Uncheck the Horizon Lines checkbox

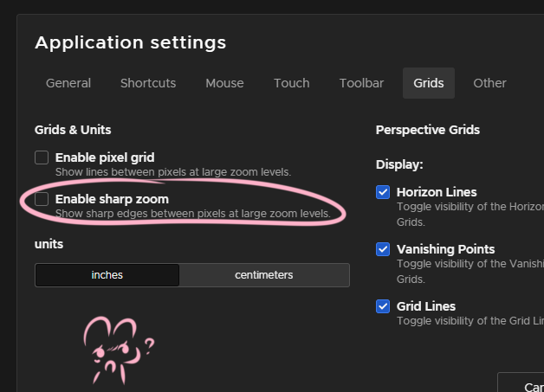383,192
